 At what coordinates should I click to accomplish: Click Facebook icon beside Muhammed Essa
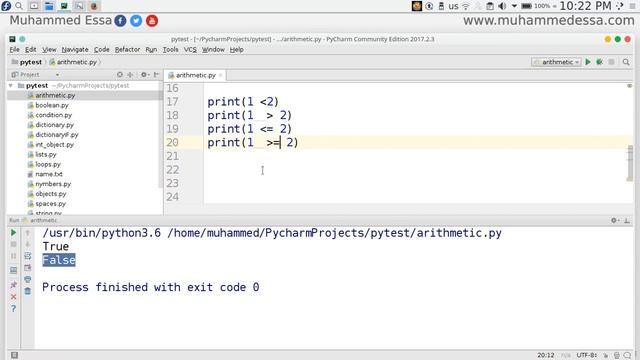(x=120, y=21)
